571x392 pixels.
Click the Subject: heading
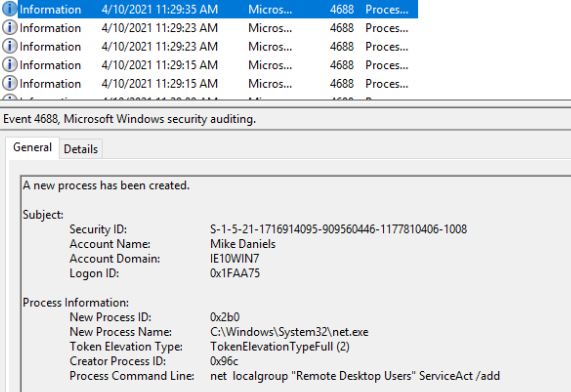[x=43, y=215]
